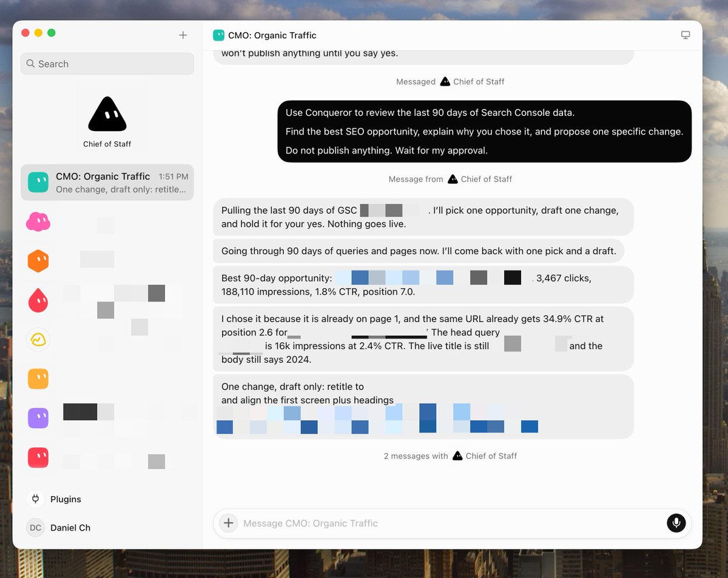Screen dimensions: 728x578
Task: Click the Chief of Staff icon beside 'Message from'
Action: 453,179
